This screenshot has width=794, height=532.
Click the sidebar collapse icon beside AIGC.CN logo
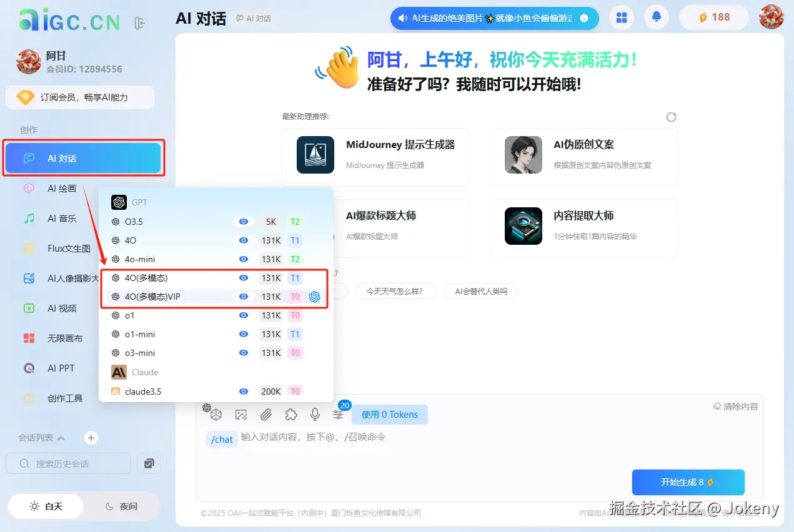tap(140, 23)
